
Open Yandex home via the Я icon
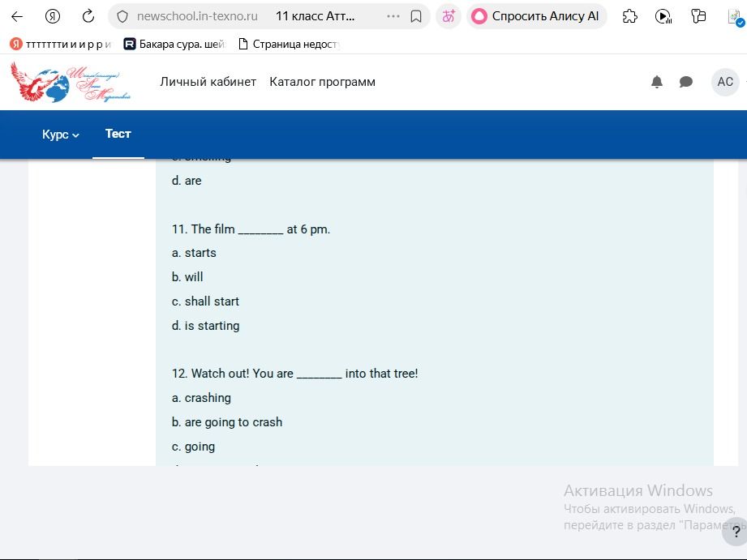[53, 17]
